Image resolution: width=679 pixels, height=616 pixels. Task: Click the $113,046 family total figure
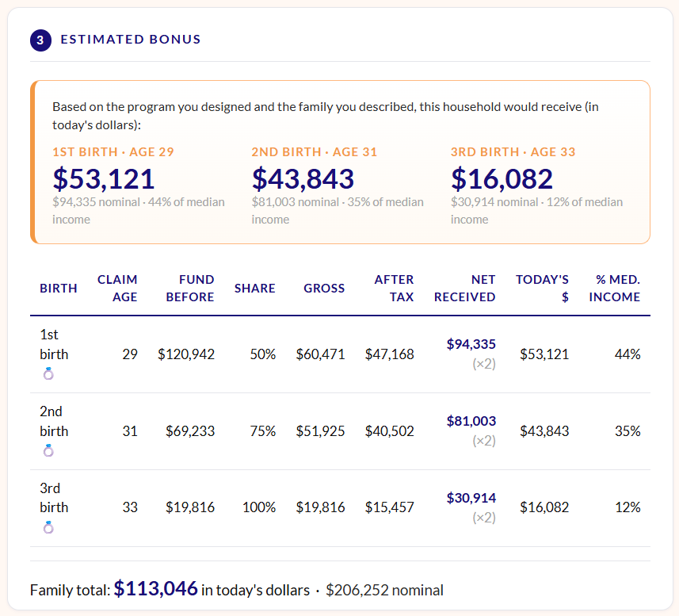tap(156, 589)
